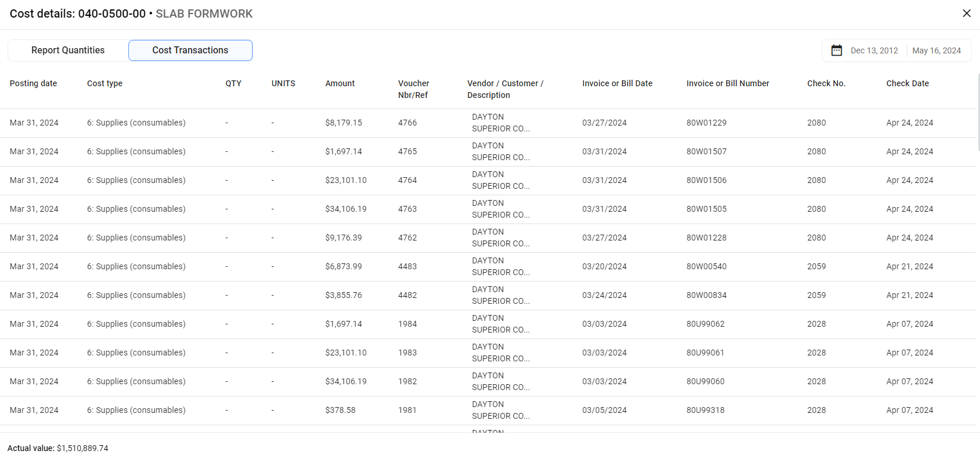Image resolution: width=980 pixels, height=454 pixels.
Task: Click invoice number 80W01505
Action: [x=706, y=209]
